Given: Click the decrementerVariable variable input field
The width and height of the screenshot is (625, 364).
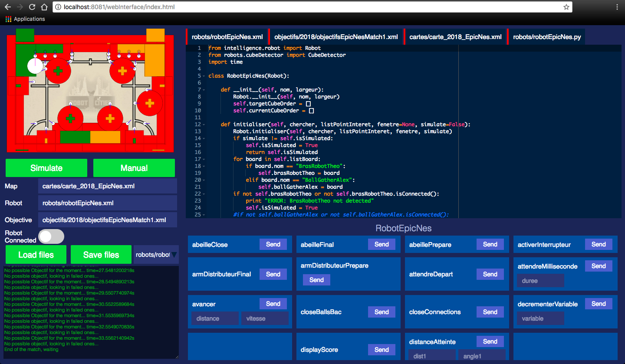Looking at the screenshot, I should click(540, 318).
